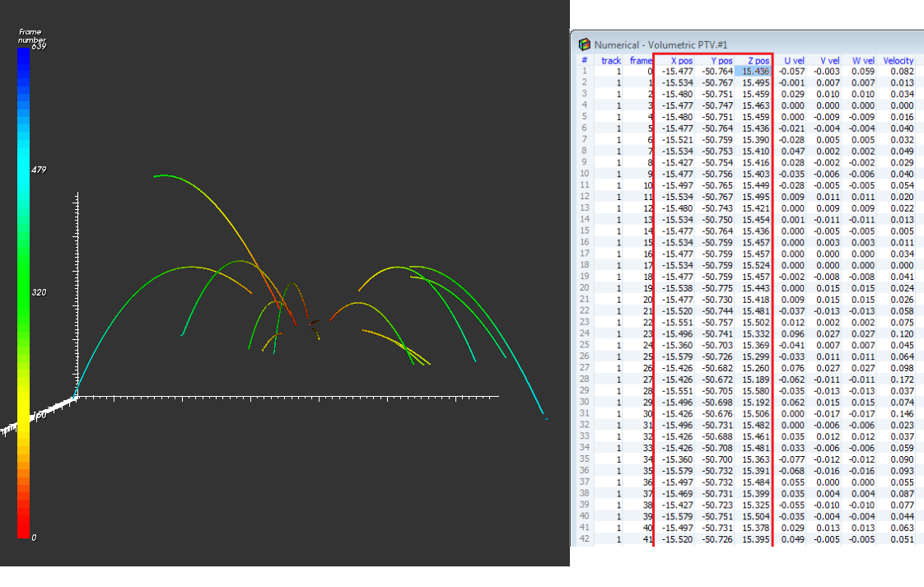Click the 320 label on the color legend
Screen dimensions: 924x587
38,292
